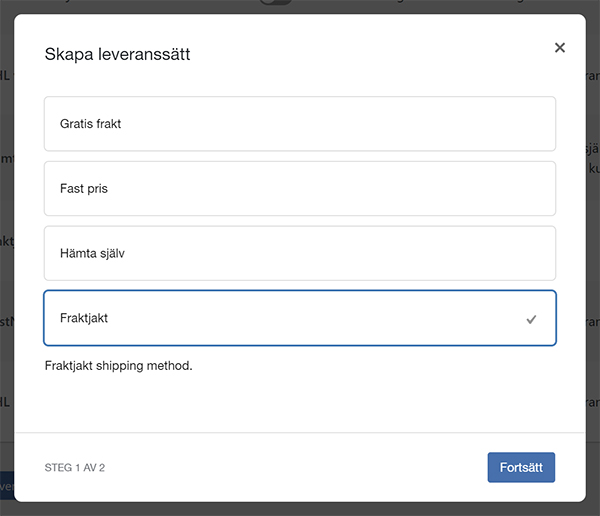Toggle the switch partially visible above the dialog
The image size is (600, 516).
pyautogui.click(x=276, y=4)
